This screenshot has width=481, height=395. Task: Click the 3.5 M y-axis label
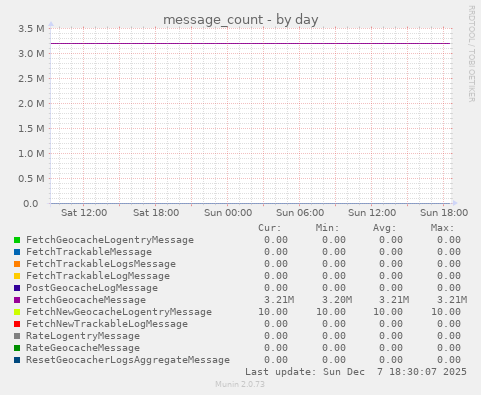pos(31,29)
